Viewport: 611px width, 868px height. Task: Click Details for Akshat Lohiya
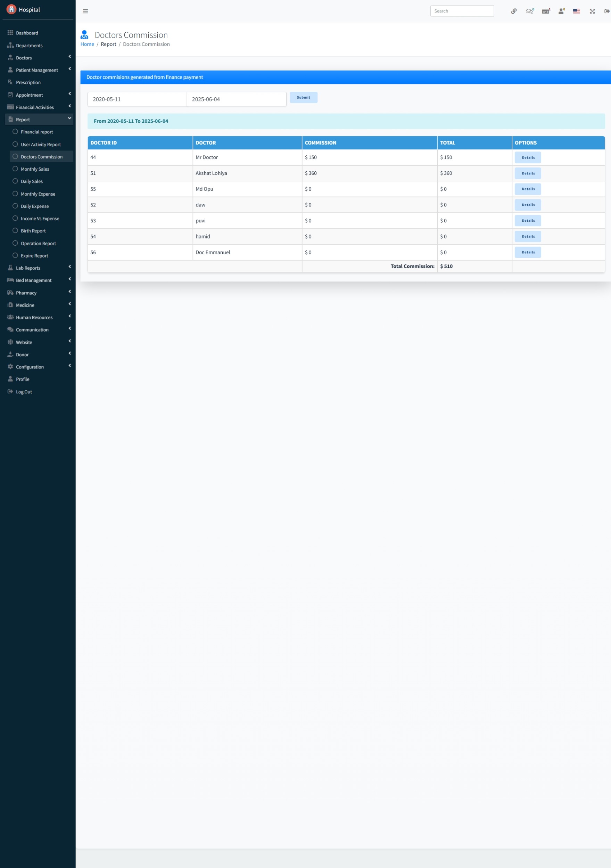click(528, 173)
